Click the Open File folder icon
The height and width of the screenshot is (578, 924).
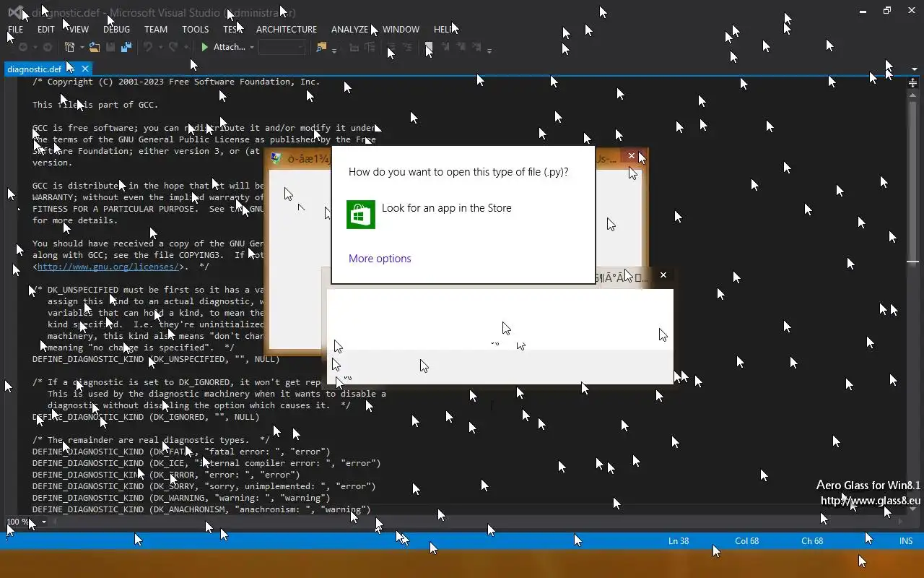[95, 47]
